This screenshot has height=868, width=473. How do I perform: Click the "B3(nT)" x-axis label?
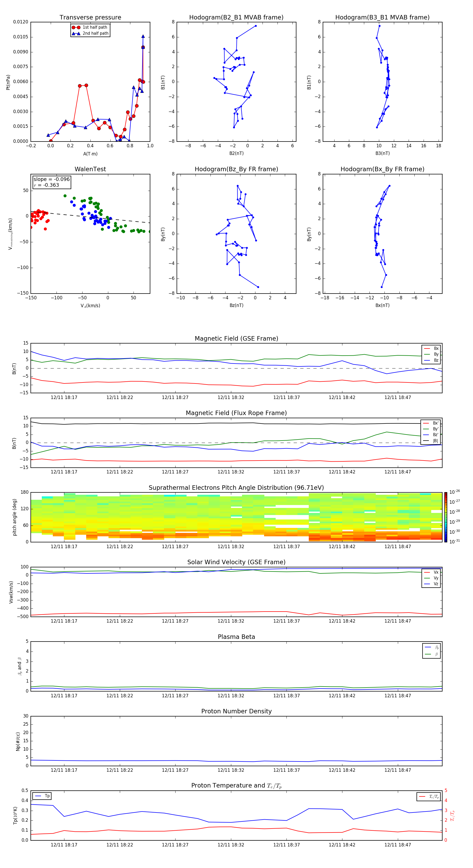[x=382, y=153]
